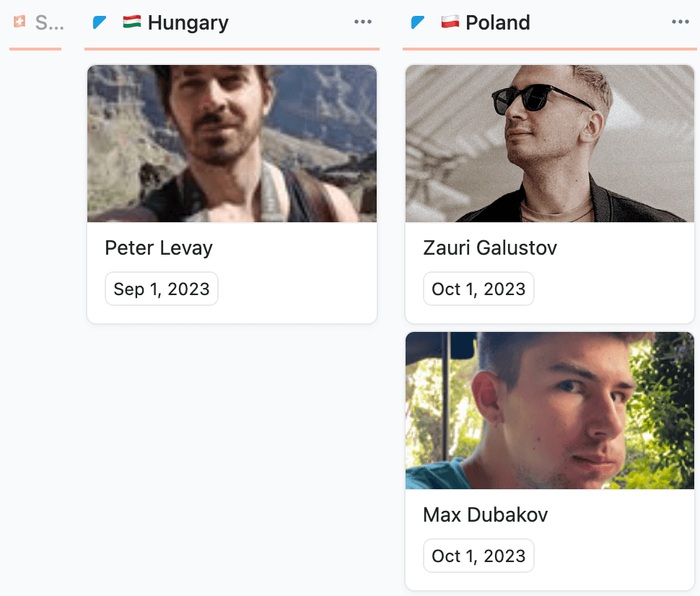Viewport: 700px width, 596px height.
Task: Edit the Oct 1, 2023 date on Zauri Galustov
Action: 478,289
